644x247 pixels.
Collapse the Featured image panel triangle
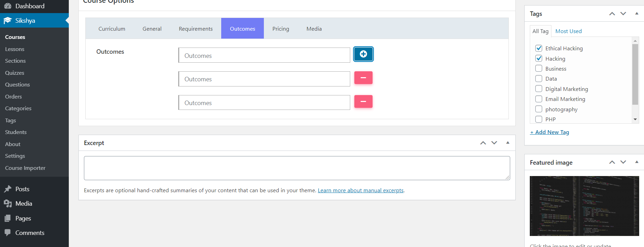tap(636, 162)
